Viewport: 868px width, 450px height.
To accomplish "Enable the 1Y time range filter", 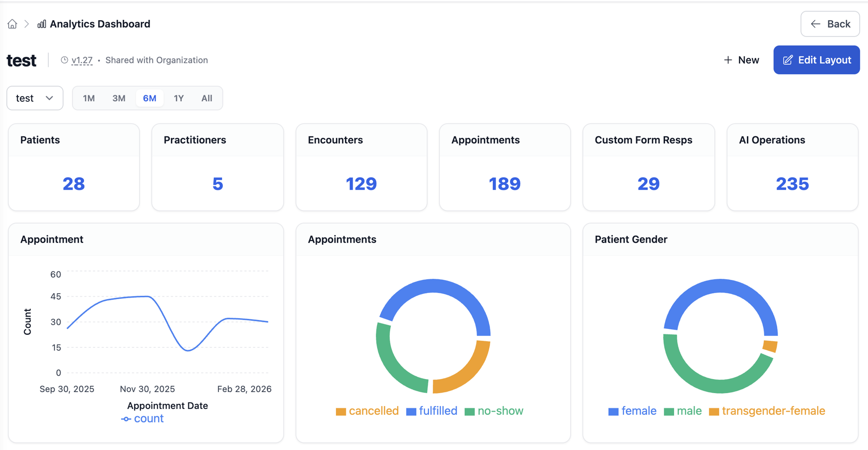I will point(179,98).
